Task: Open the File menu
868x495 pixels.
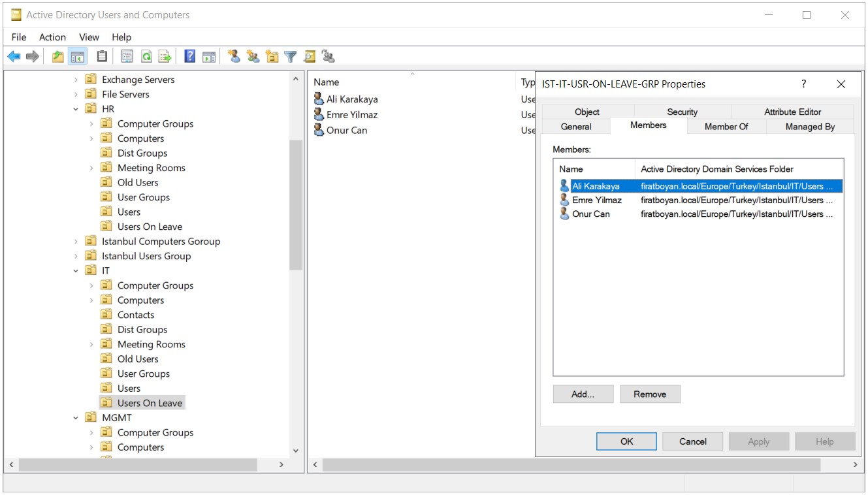Action: (19, 37)
